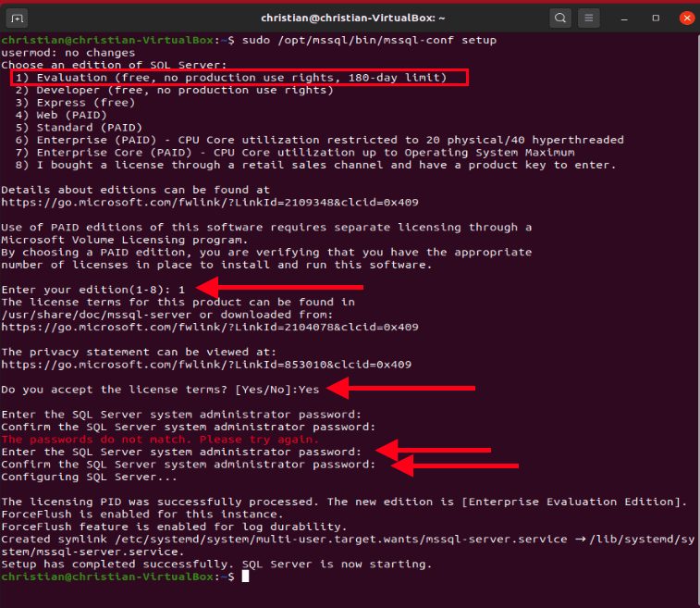
Task: Click the command line 'sudo /opt/mssql/bin/mssql-conf setup'
Action: click(x=369, y=40)
